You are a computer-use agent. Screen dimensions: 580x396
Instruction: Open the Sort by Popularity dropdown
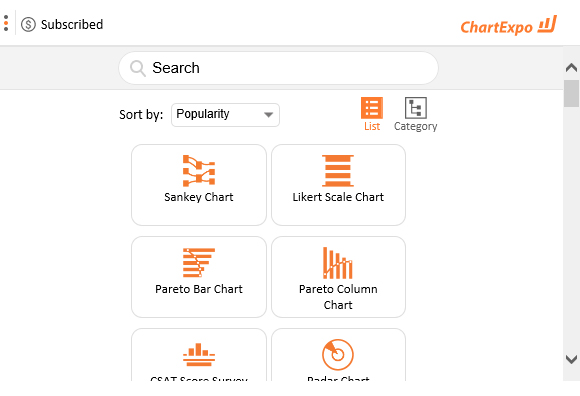coord(225,115)
